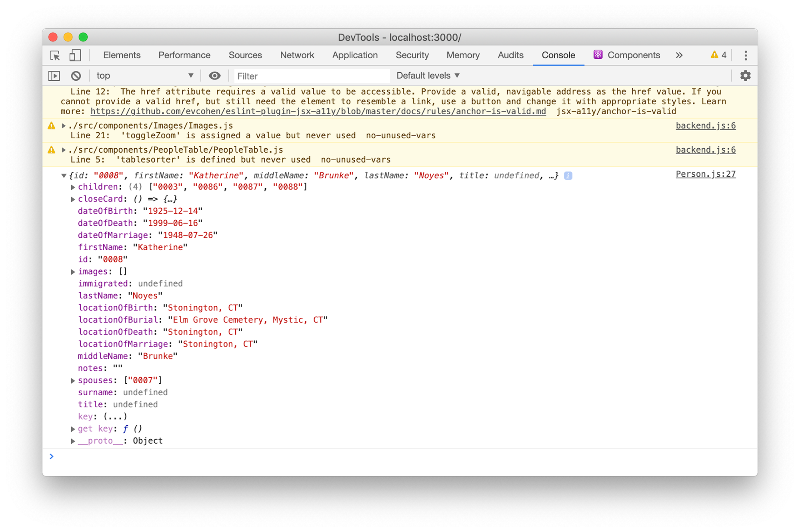Open the create live expression eye icon
Image resolution: width=800 pixels, height=532 pixels.
(x=215, y=76)
